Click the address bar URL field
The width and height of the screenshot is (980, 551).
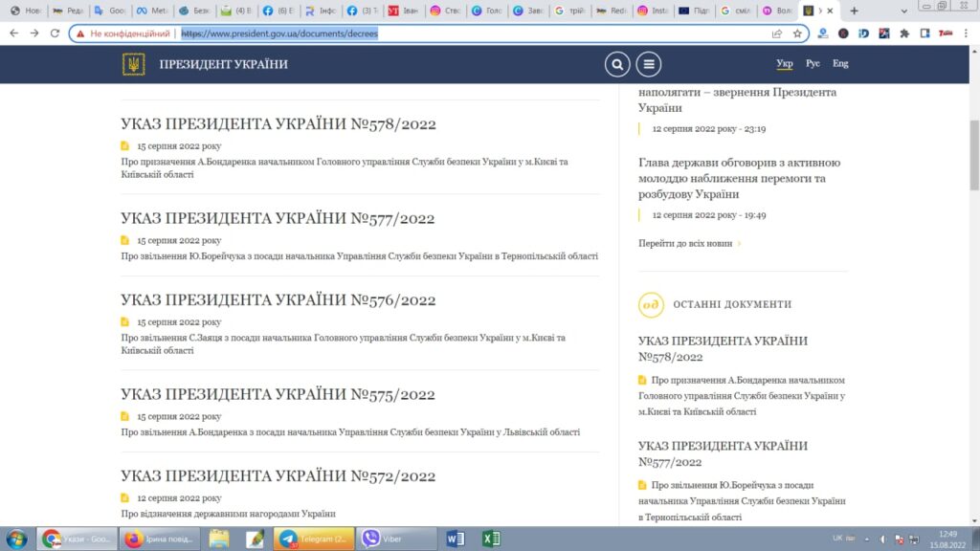[x=479, y=33]
